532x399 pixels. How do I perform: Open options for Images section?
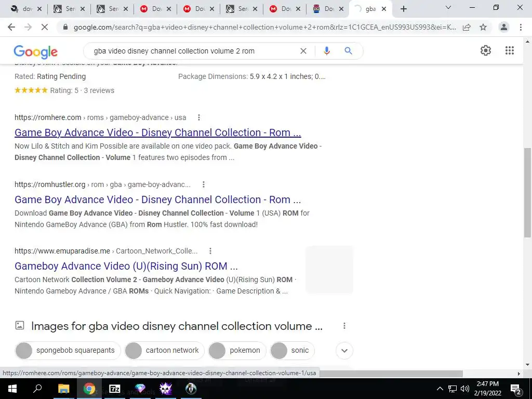[x=344, y=326]
